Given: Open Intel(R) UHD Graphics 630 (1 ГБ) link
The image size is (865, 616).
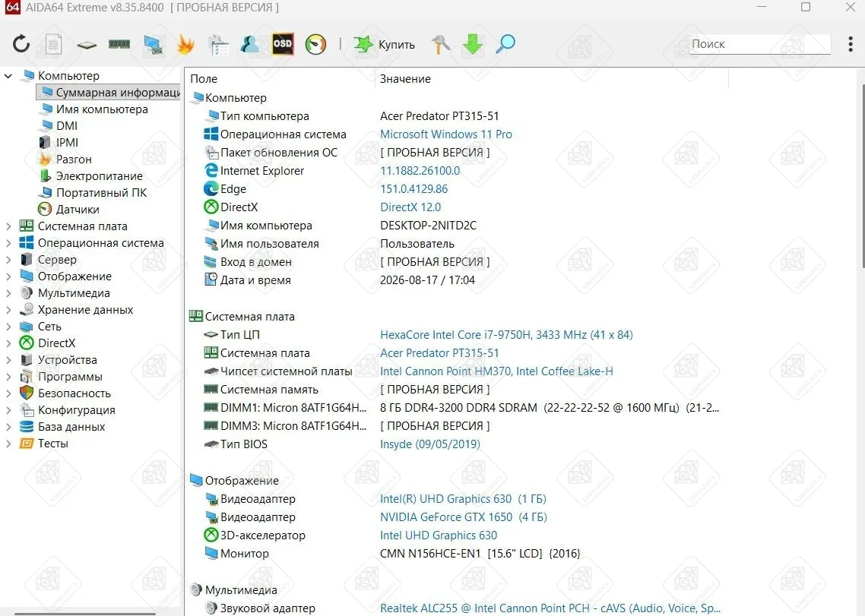Looking at the screenshot, I should [x=463, y=498].
